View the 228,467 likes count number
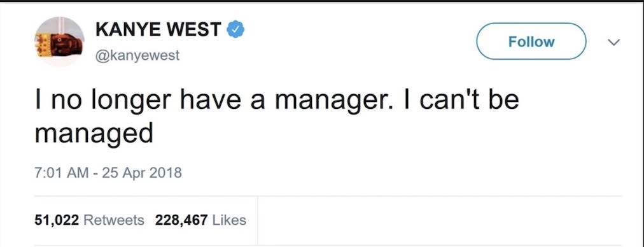Screen dimensions: 644x247 [181, 220]
